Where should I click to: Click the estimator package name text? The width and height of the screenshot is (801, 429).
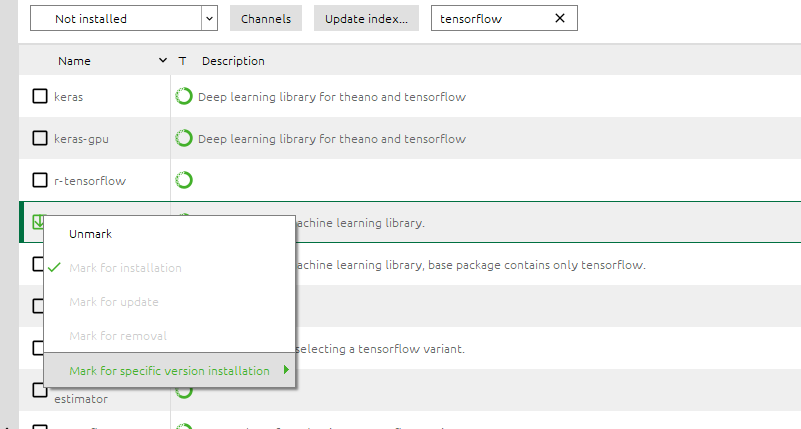point(81,399)
